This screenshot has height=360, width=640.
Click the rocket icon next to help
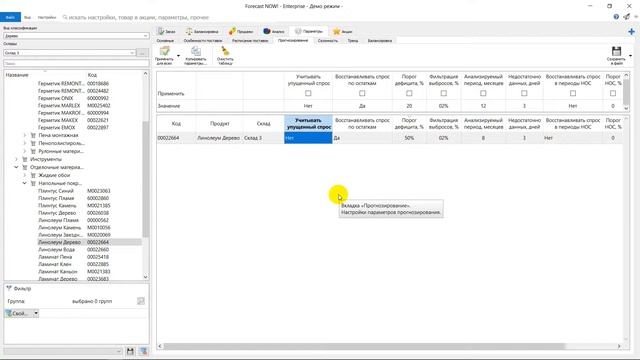click(x=626, y=17)
